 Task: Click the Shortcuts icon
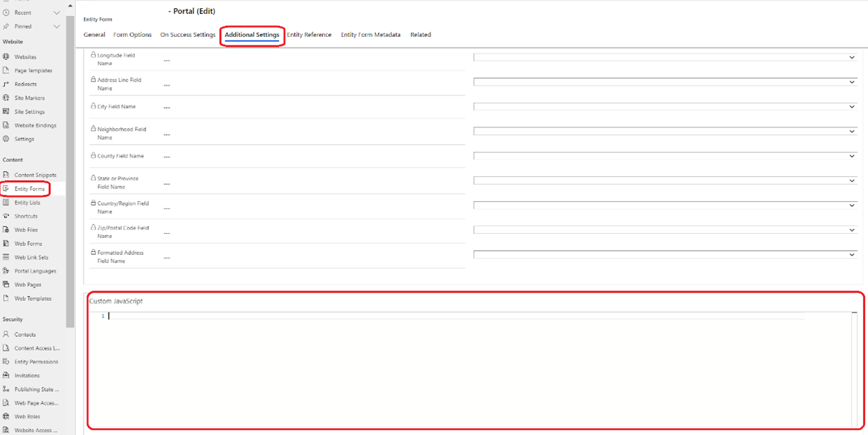click(6, 216)
